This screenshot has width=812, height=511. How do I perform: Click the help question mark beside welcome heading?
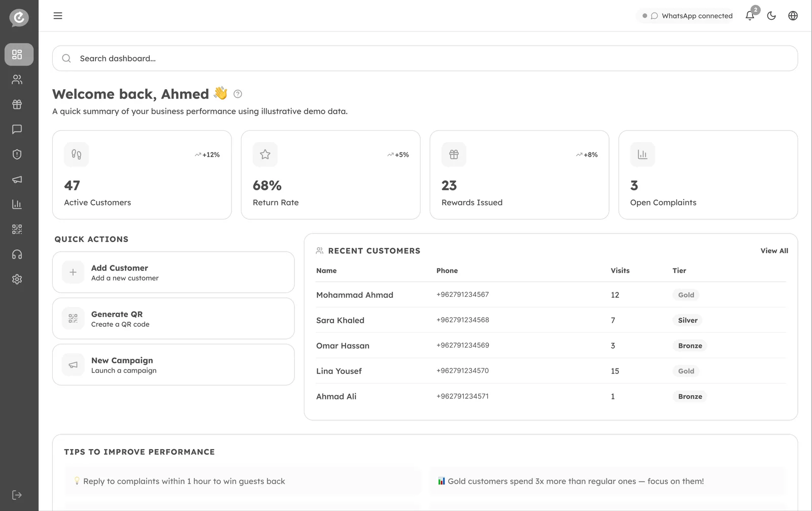pyautogui.click(x=238, y=94)
